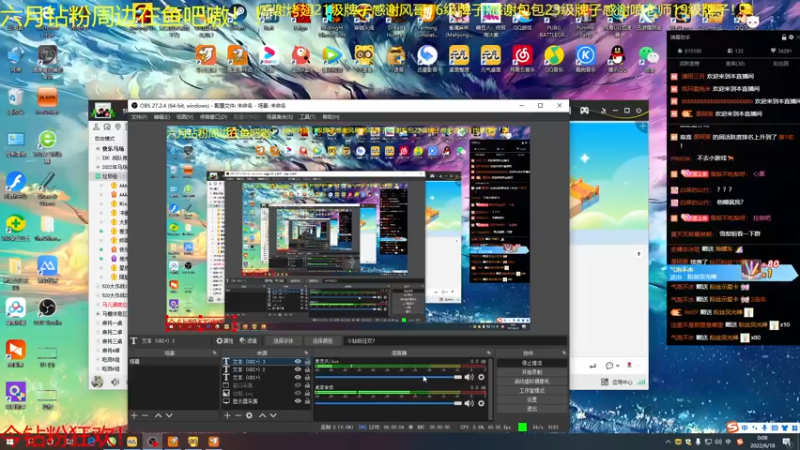
Task: Move scene down with arrow icon
Action: [169, 415]
